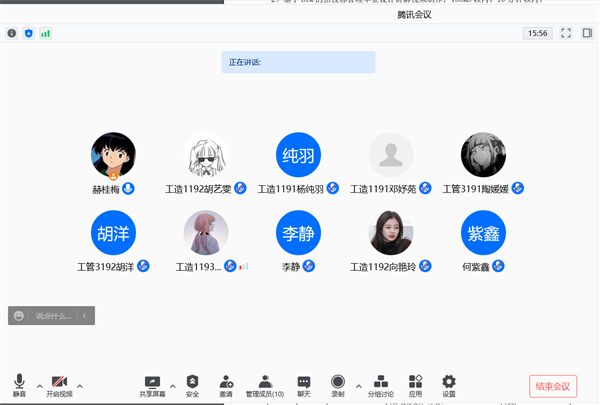Open the Apps (应用) menu
This screenshot has height=405, width=600.
click(415, 385)
